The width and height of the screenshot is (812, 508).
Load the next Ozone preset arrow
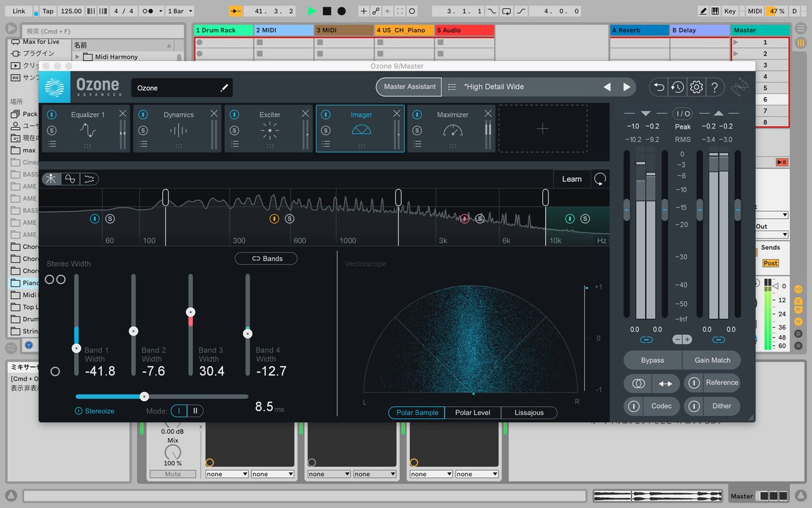pos(626,87)
